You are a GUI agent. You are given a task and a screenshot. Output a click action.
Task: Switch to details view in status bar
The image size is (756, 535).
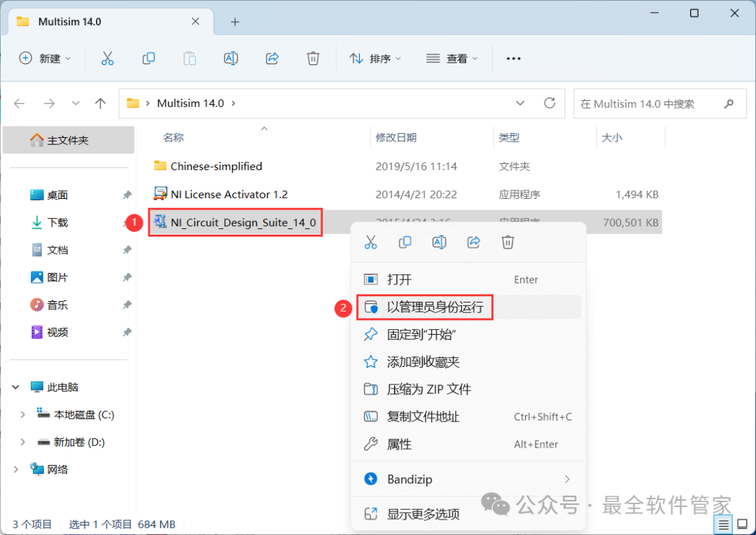(x=723, y=524)
